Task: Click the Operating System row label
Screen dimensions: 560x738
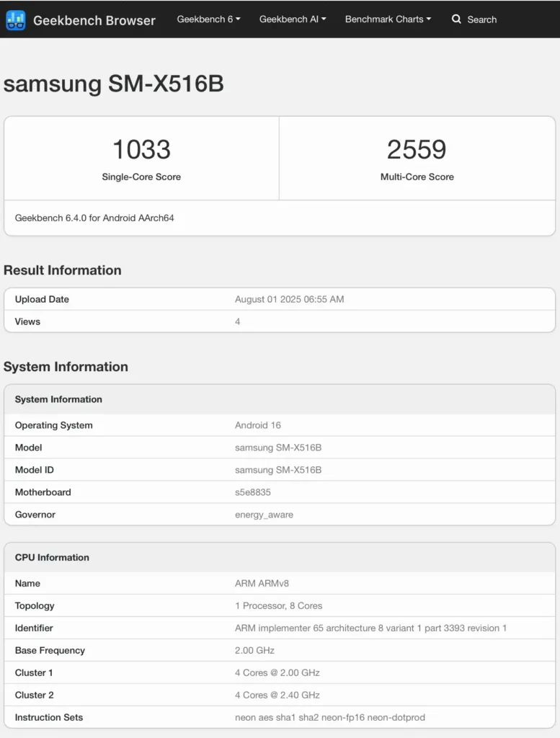Action: pyautogui.click(x=53, y=425)
